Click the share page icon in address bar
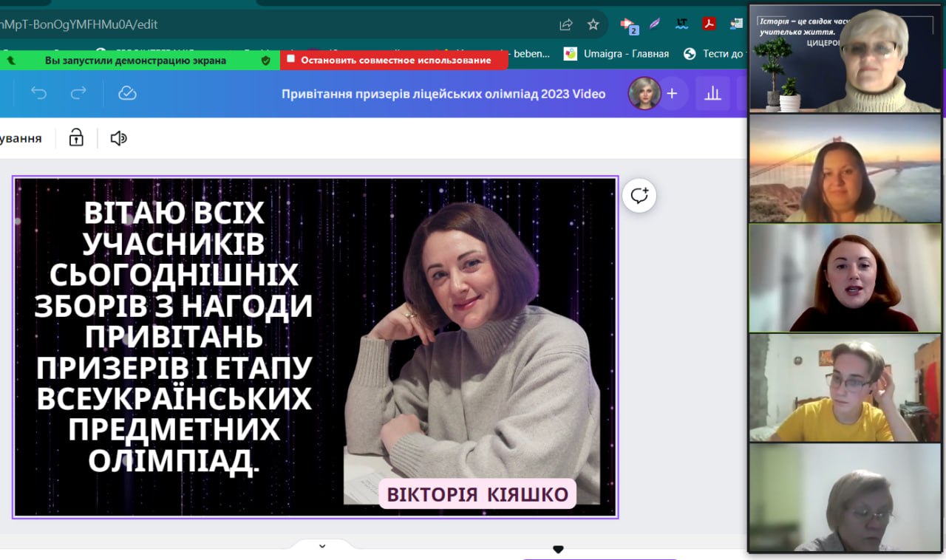The width and height of the screenshot is (946, 560). (566, 24)
